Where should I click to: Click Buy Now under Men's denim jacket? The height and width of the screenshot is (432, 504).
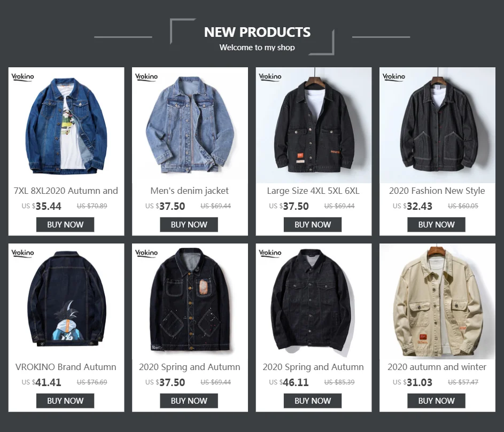point(189,224)
